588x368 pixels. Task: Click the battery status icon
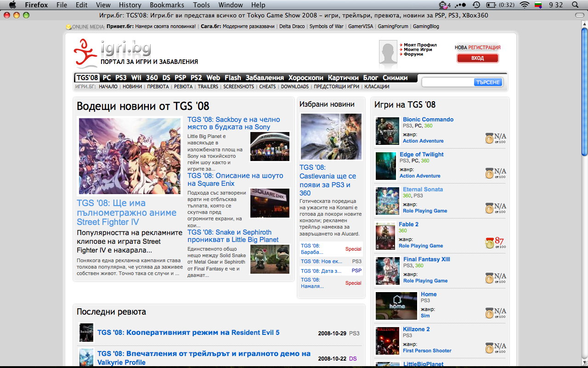491,5
